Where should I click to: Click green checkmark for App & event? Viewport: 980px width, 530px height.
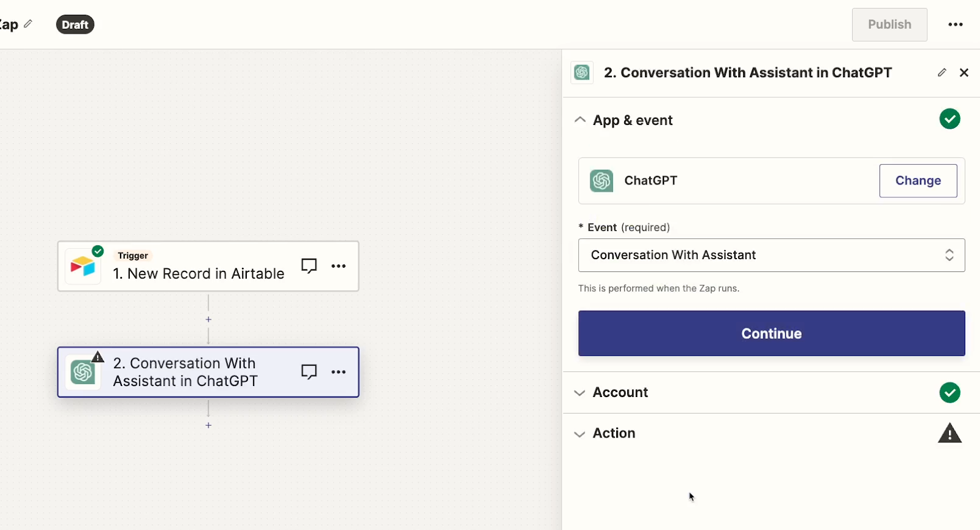coord(950,119)
